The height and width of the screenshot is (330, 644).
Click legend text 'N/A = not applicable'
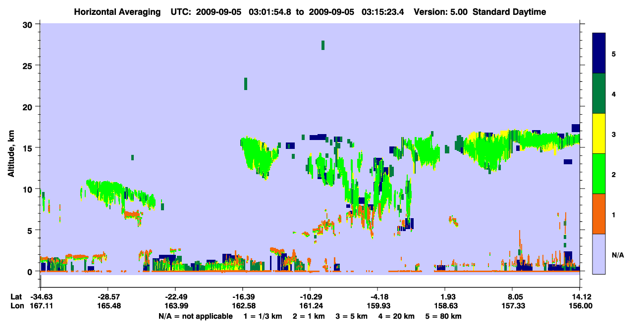point(195,316)
